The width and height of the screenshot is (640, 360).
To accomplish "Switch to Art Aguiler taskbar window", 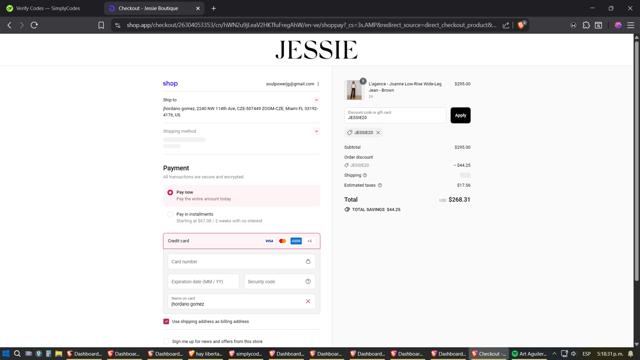I will point(529,354).
